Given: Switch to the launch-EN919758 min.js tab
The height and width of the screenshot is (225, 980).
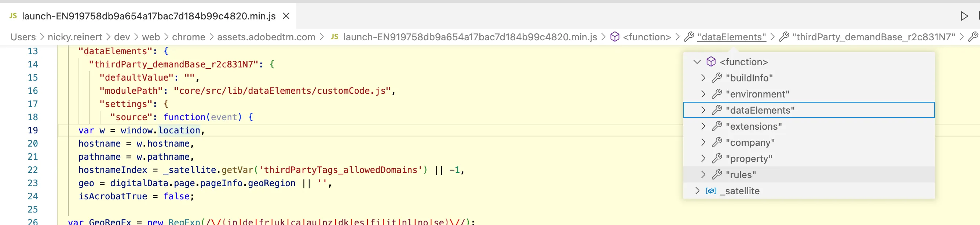Looking at the screenshot, I should click(x=149, y=16).
